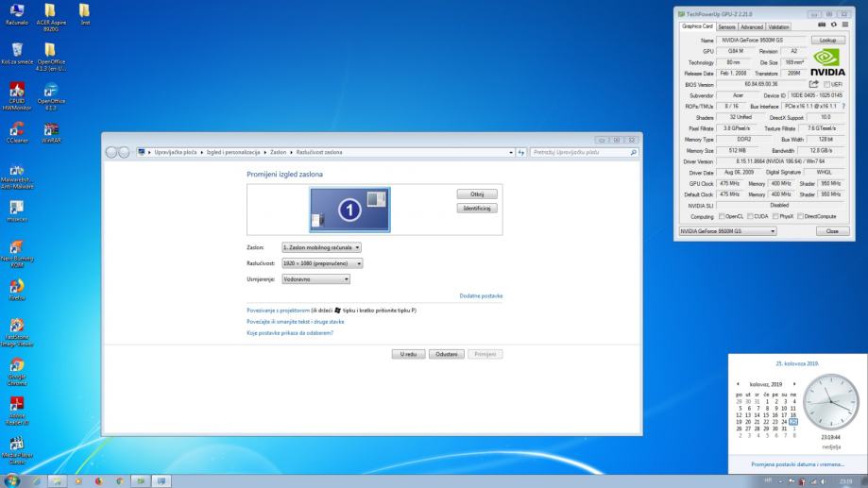Select the Google Chrome desktop icon
868x488 pixels.
point(16,368)
